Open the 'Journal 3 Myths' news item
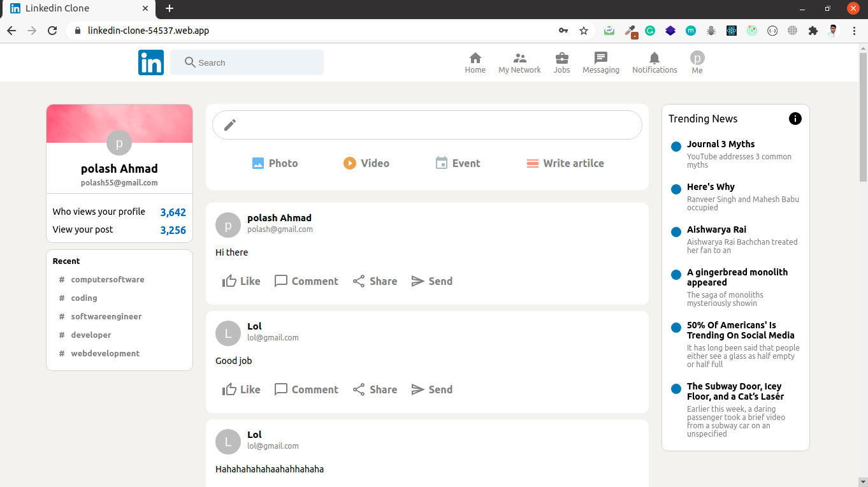The image size is (868, 487). click(x=721, y=144)
